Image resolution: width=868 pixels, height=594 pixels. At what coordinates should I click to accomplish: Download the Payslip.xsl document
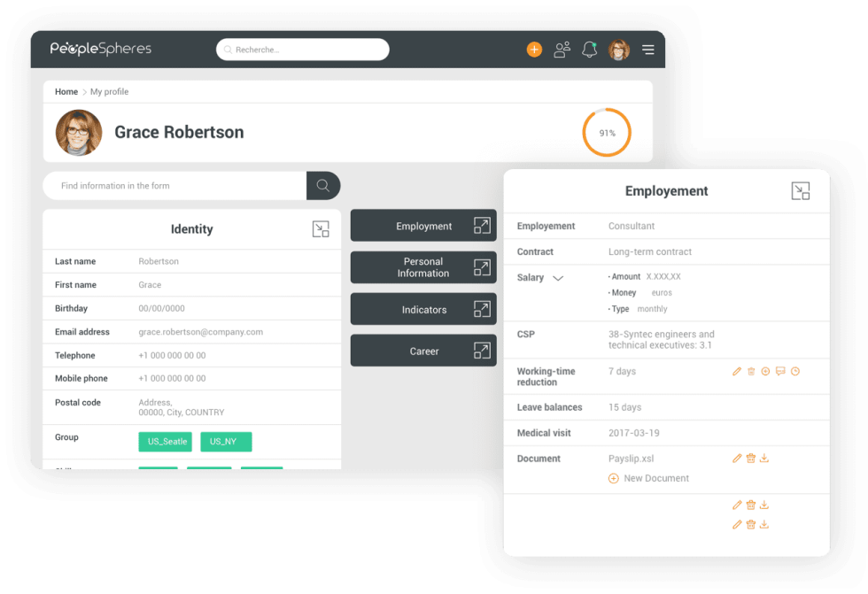[764, 459]
